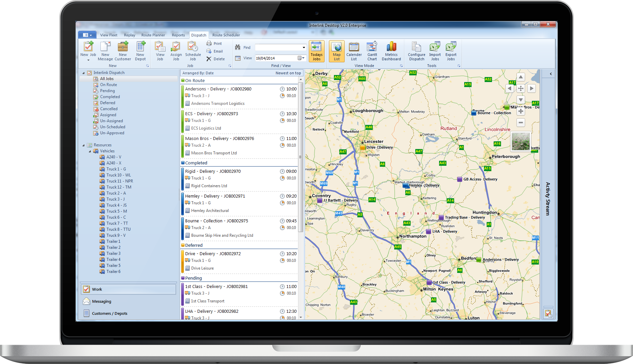Screen dimensions: 633x364
Task: Collapse the Interlink Dispatch tree
Action: pyautogui.click(x=83, y=73)
